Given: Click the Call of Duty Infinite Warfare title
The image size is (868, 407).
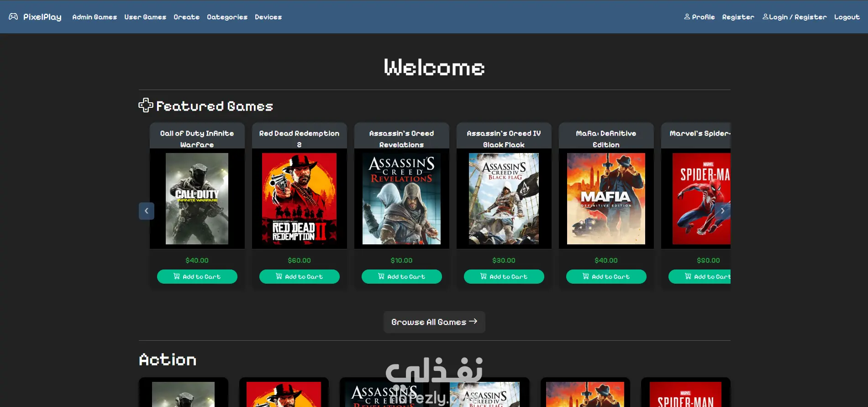Looking at the screenshot, I should point(197,139).
